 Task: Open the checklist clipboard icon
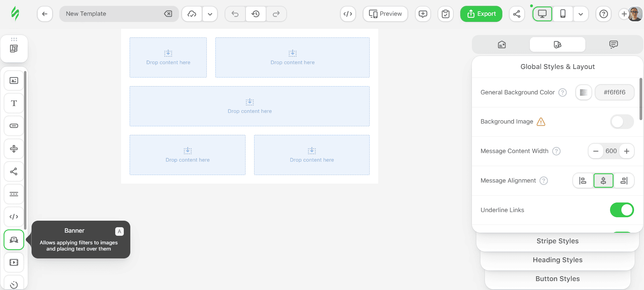point(445,14)
